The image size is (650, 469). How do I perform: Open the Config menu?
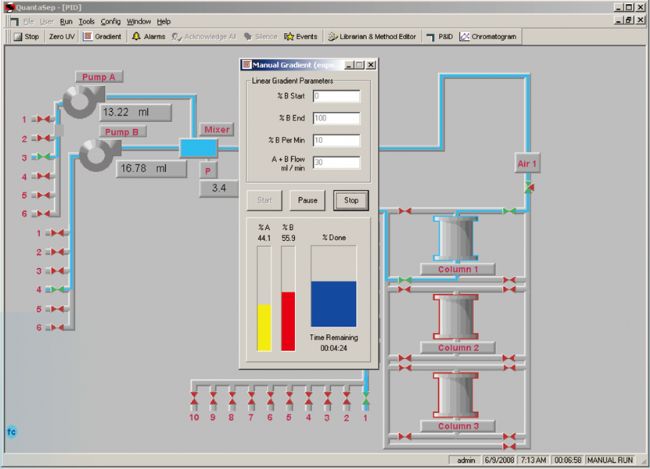click(x=110, y=21)
